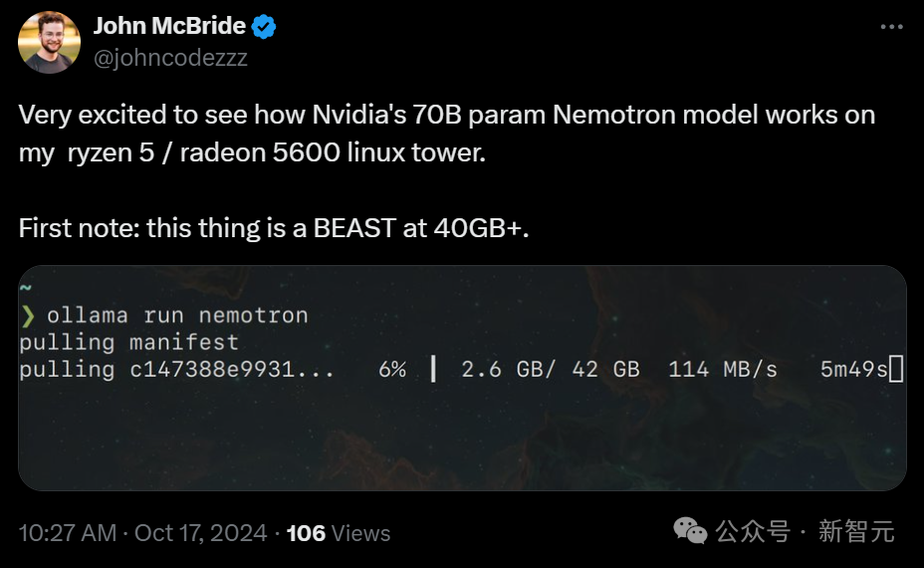Screen dimensions: 924x568
Task: Click the "pulling manifest" terminal line
Action: 128,343
